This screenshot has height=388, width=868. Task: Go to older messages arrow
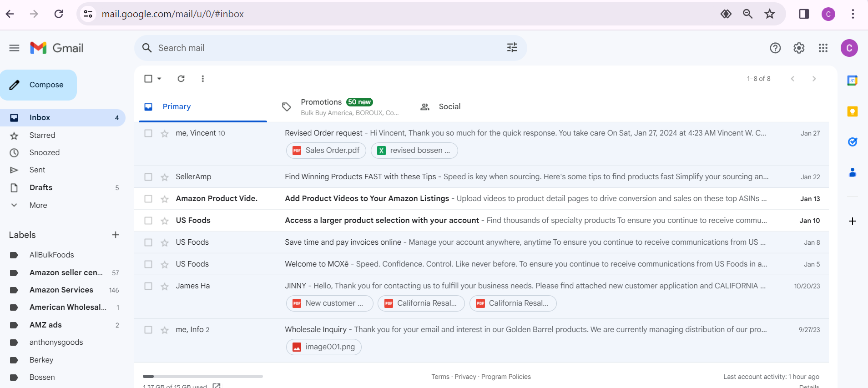click(814, 79)
